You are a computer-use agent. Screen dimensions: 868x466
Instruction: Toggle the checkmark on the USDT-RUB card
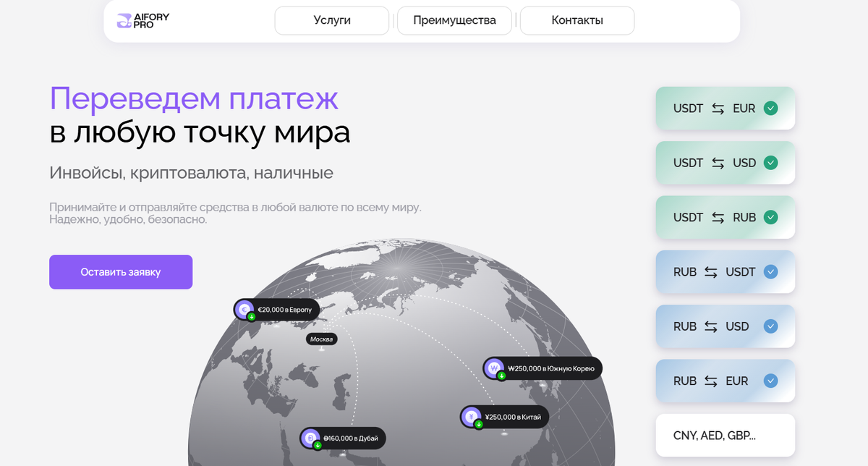coord(771,217)
